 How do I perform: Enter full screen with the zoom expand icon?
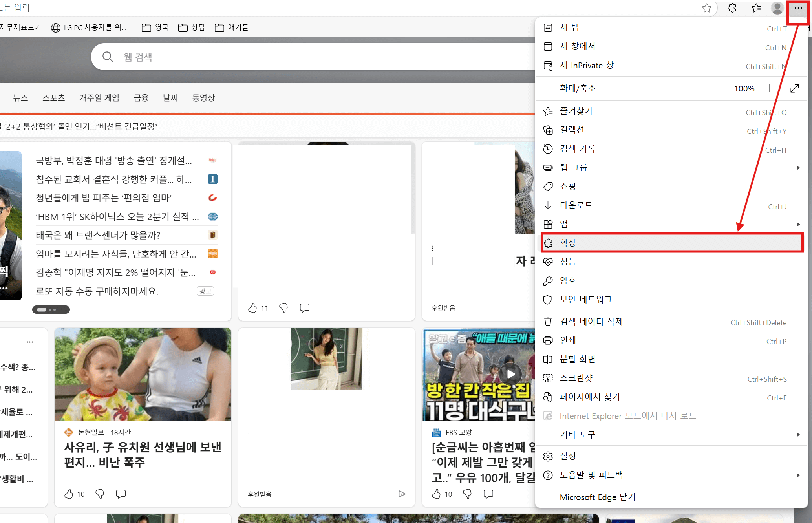pyautogui.click(x=795, y=88)
